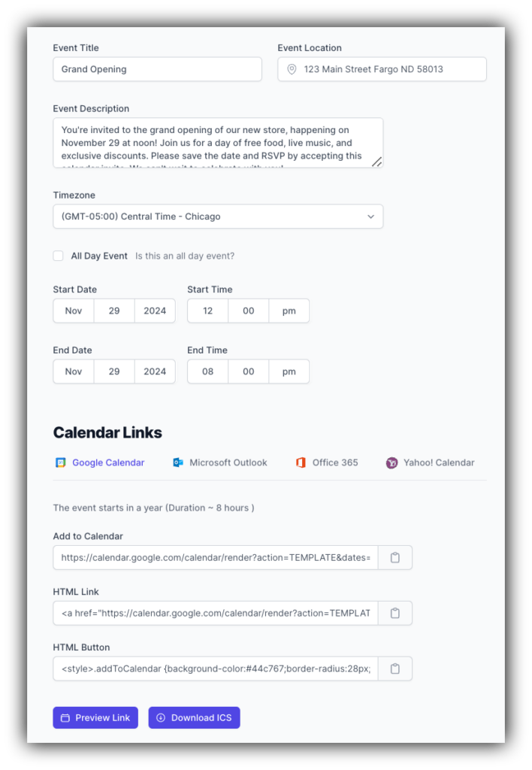Select the Microsoft Outlook calendar icon

pyautogui.click(x=178, y=462)
